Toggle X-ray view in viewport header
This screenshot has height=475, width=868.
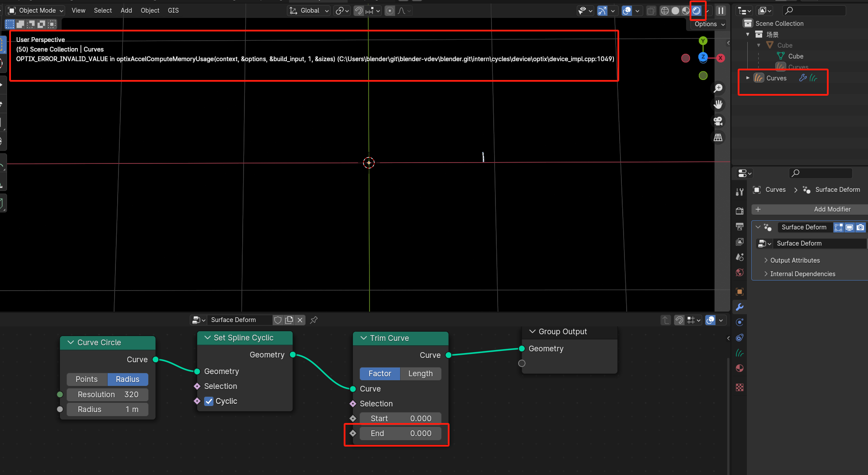651,10
